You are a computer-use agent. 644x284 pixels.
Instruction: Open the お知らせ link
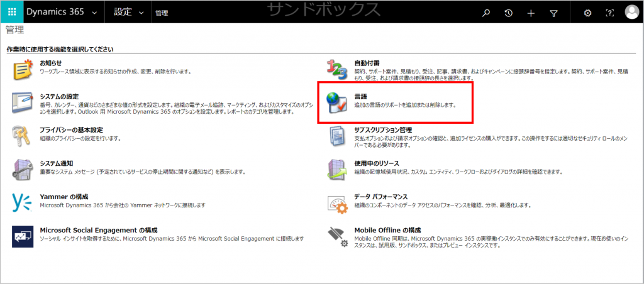pyautogui.click(x=50, y=63)
